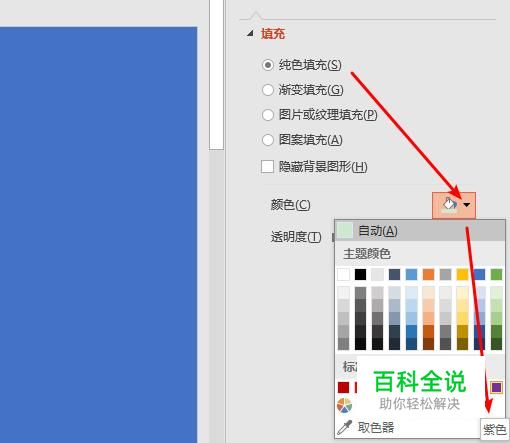Choose the purple standard color swatch

(496, 387)
